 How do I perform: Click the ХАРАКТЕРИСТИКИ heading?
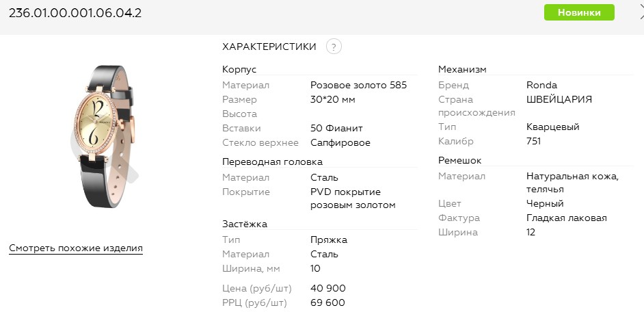(269, 47)
